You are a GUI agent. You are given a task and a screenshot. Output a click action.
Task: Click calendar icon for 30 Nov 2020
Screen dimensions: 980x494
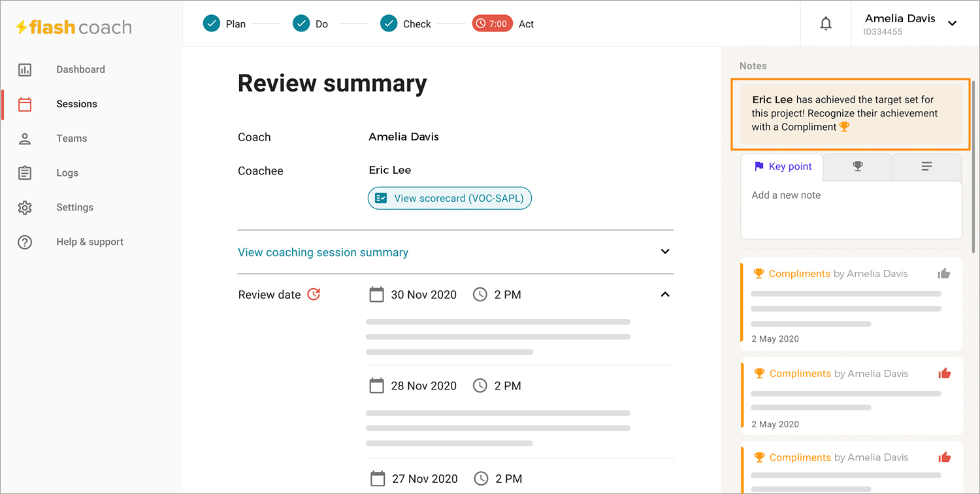pos(376,295)
